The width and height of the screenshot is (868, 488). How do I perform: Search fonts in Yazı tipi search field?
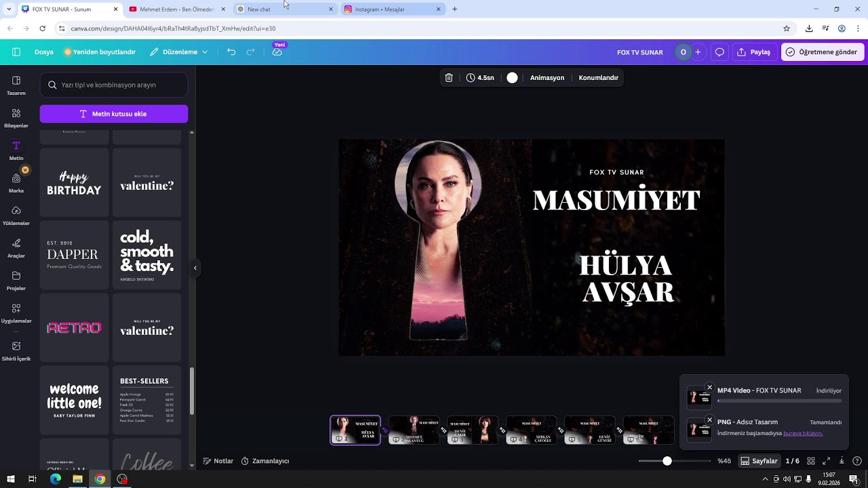coord(114,85)
